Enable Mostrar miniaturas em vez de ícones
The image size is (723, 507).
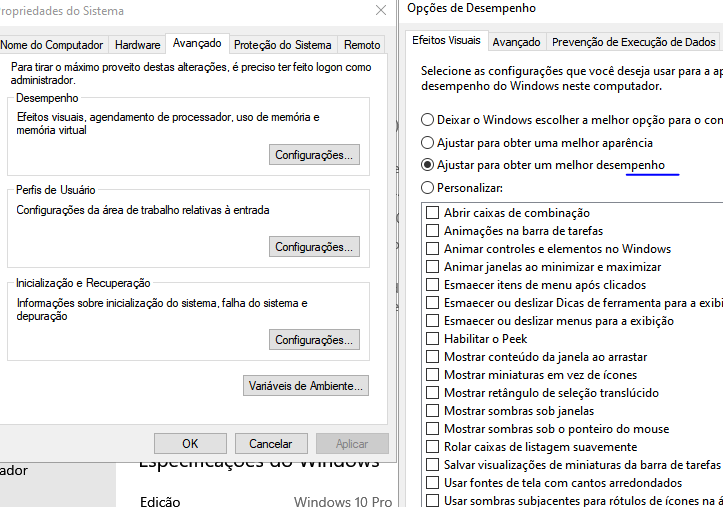click(433, 374)
